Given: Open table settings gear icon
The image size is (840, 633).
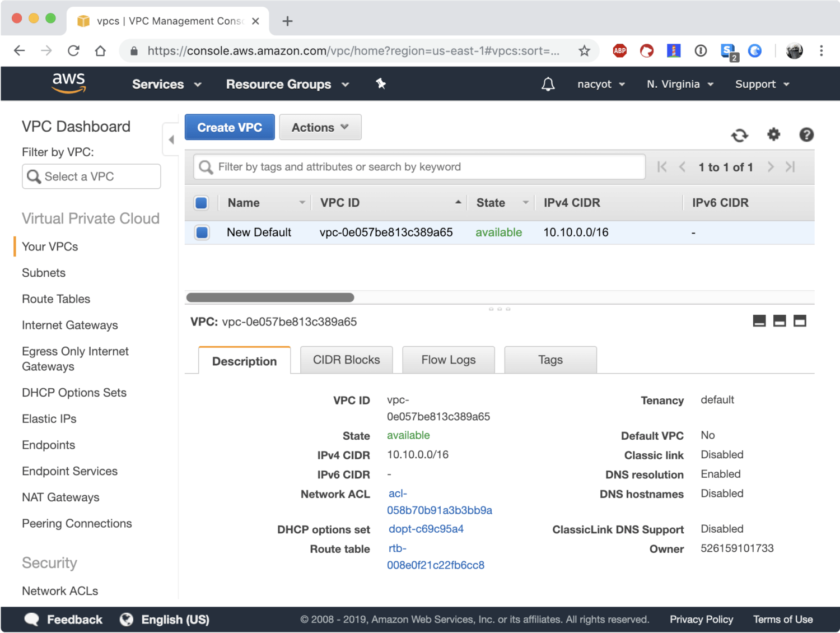Looking at the screenshot, I should point(773,134).
